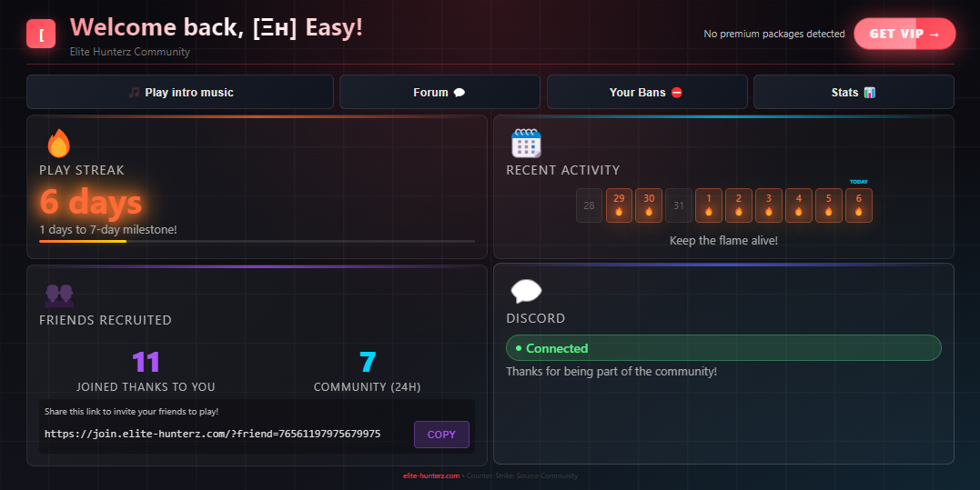Play the intro music
This screenshot has height=490, width=980.
pyautogui.click(x=180, y=92)
